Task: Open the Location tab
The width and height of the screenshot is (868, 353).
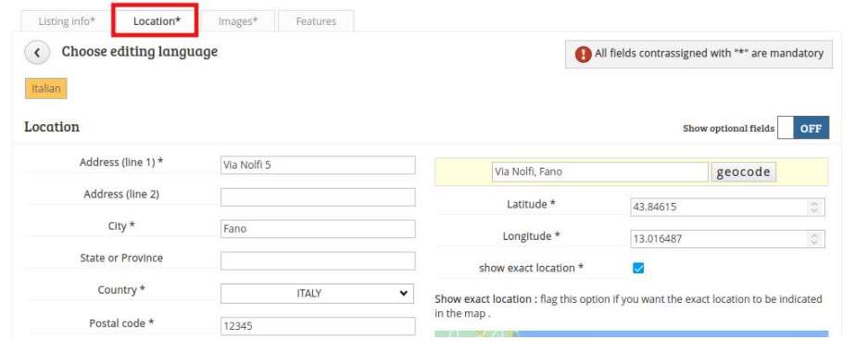Action: click(x=157, y=21)
